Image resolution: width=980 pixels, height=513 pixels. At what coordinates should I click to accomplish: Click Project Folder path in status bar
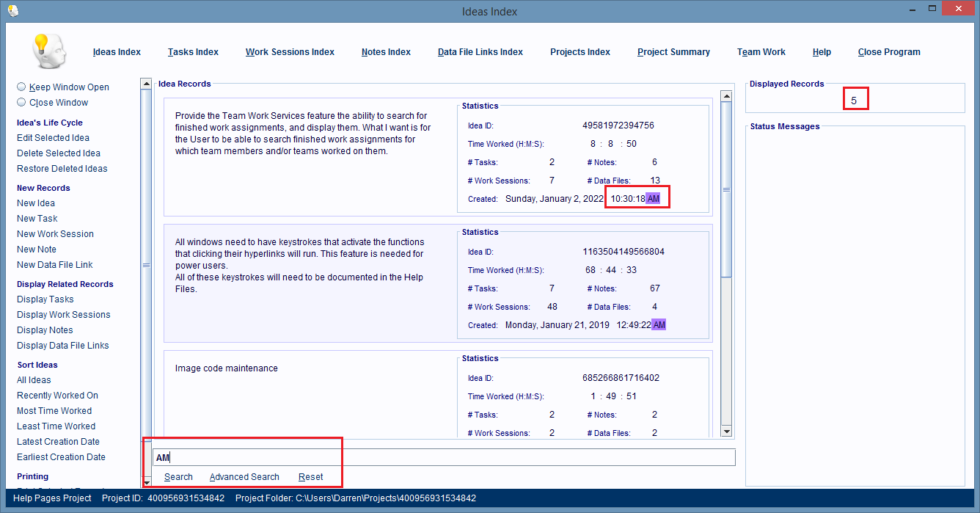point(356,498)
